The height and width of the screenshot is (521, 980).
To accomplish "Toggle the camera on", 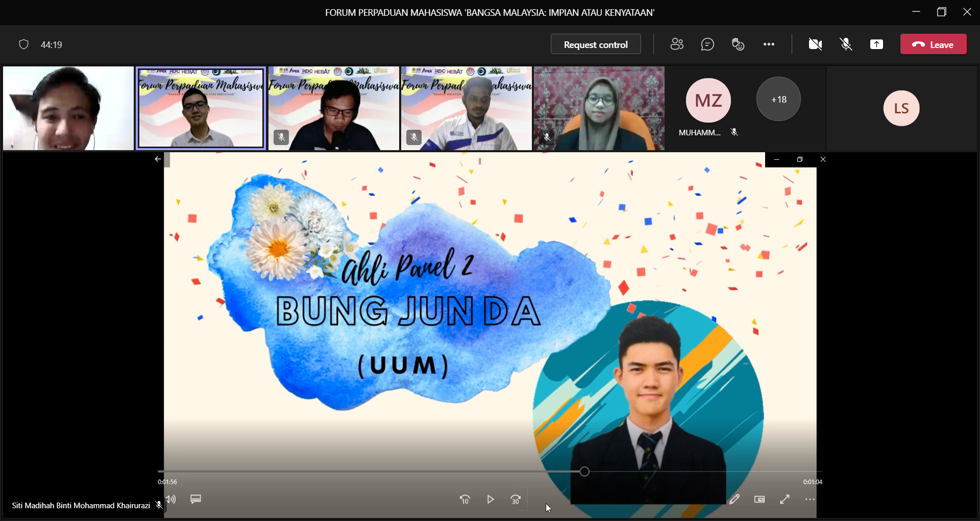I will 815,44.
